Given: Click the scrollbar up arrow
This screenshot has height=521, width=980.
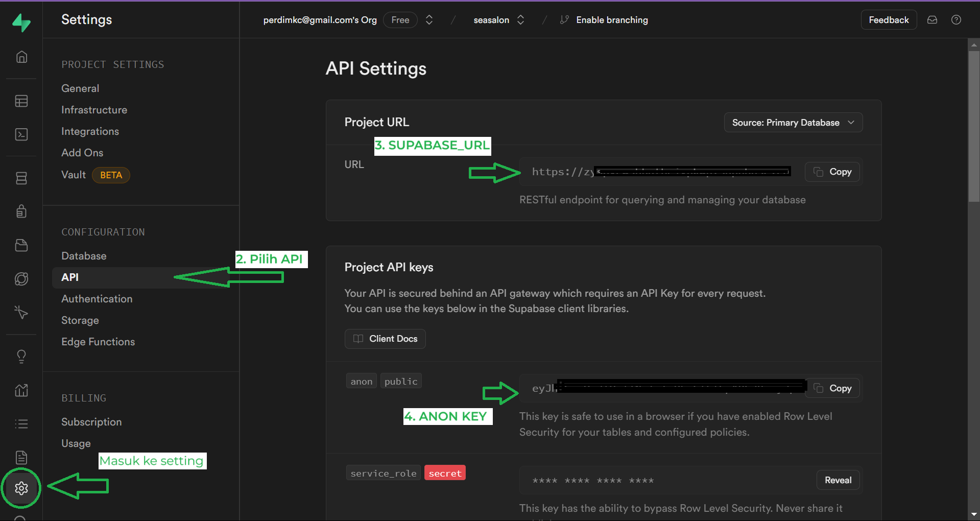Looking at the screenshot, I should pyautogui.click(x=974, y=44).
